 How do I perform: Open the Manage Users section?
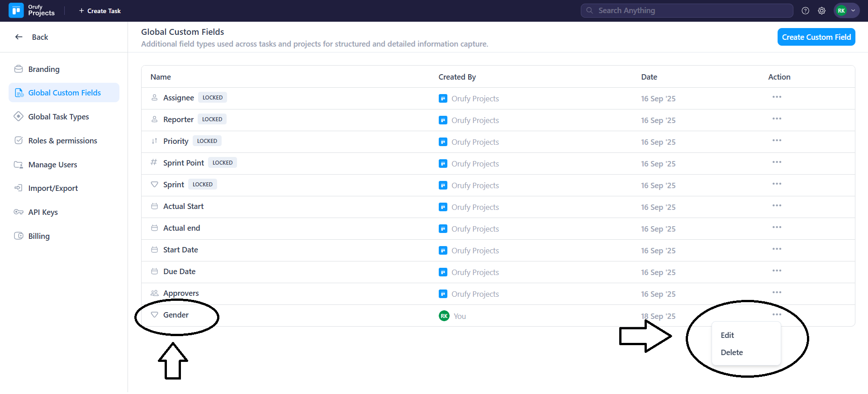click(x=52, y=165)
